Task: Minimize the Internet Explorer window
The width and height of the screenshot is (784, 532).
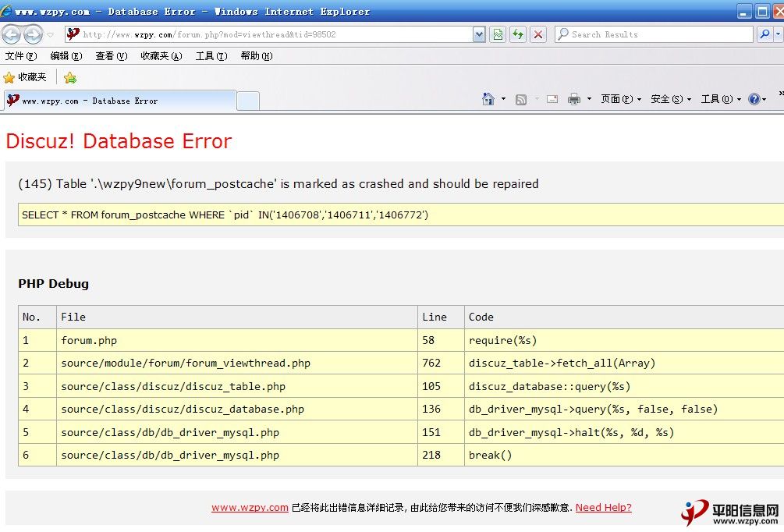Action: 744,11
